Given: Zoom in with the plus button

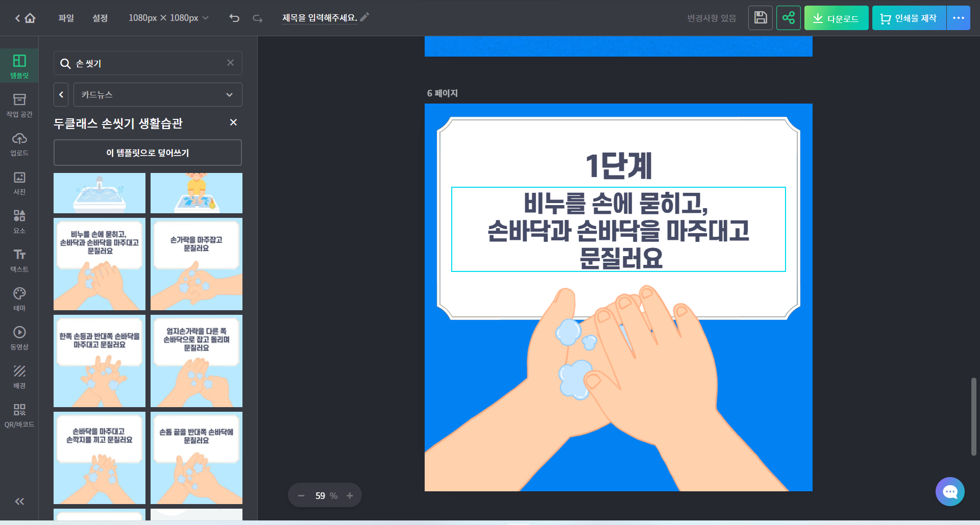Looking at the screenshot, I should [350, 495].
